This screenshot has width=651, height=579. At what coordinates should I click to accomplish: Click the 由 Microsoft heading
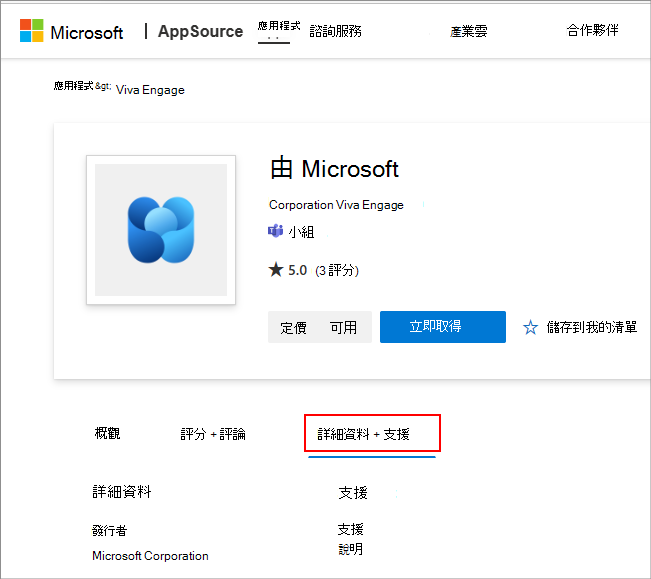point(335,169)
